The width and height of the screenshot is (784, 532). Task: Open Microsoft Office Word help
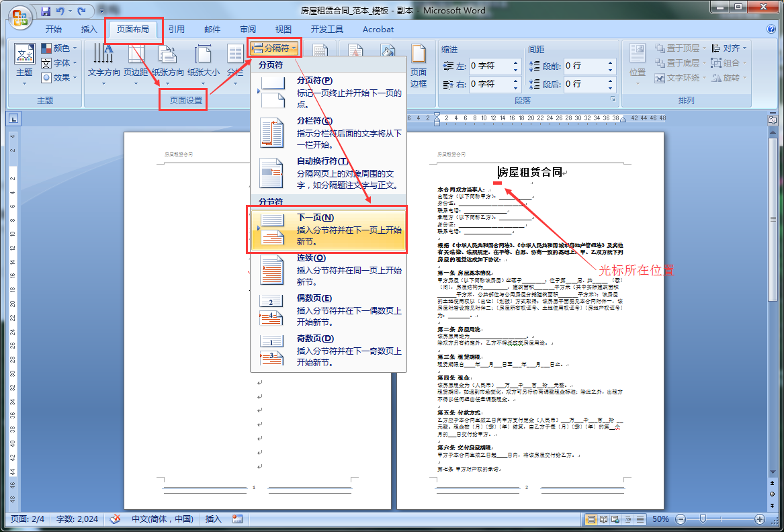tap(771, 29)
